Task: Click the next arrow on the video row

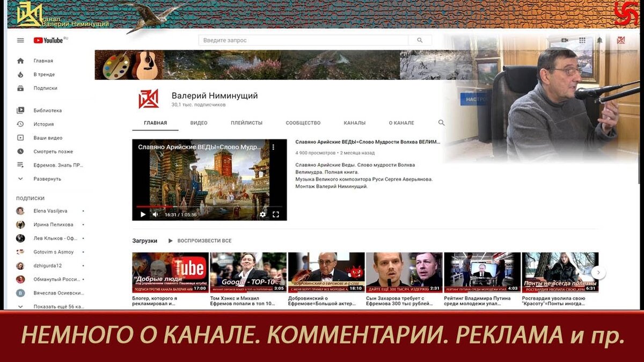Action: click(x=598, y=272)
